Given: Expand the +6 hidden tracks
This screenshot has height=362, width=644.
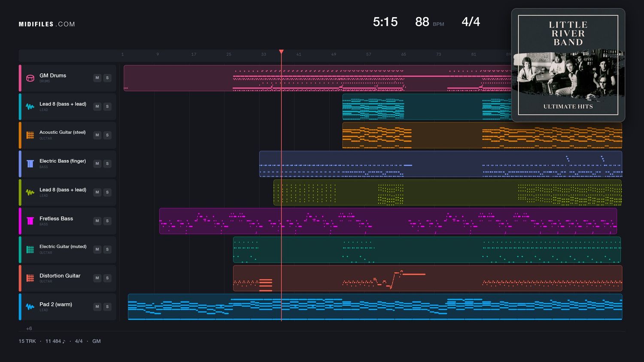Looking at the screenshot, I should tap(29, 329).
